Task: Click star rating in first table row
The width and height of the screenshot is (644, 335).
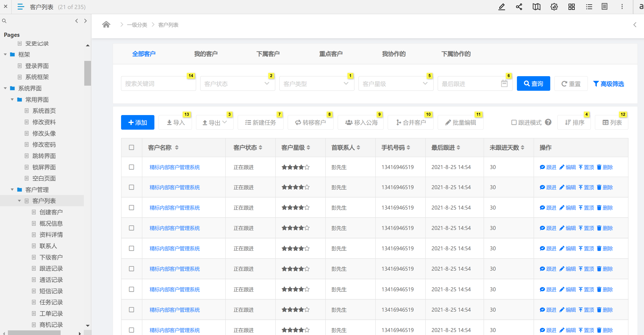Action: tap(296, 167)
